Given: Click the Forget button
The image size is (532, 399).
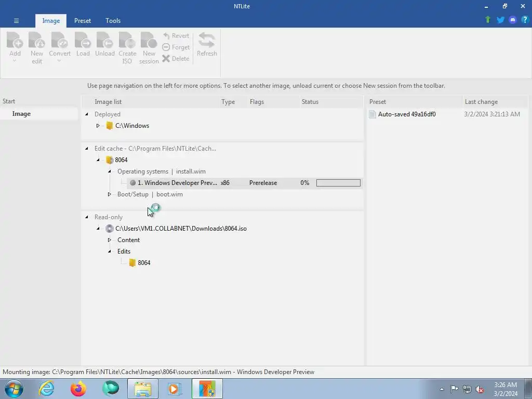Looking at the screenshot, I should click(x=176, y=47).
